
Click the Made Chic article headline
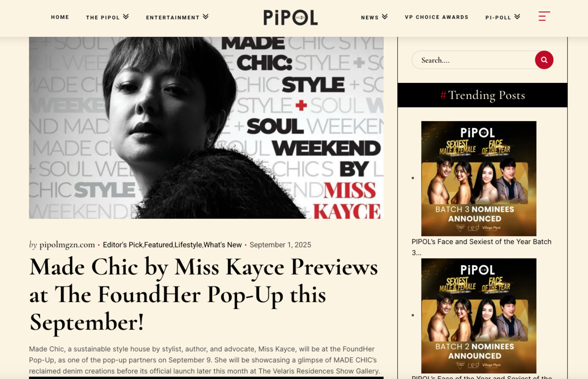[x=203, y=294]
